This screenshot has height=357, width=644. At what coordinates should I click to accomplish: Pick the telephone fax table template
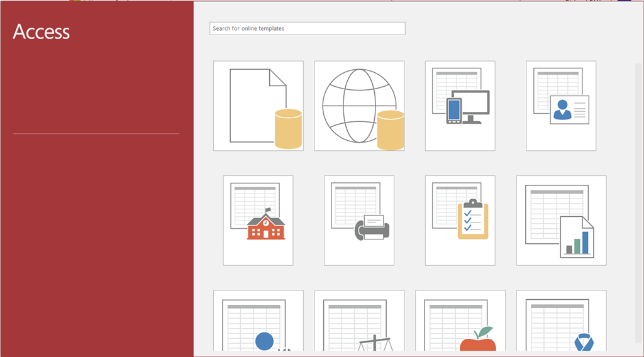coord(359,221)
